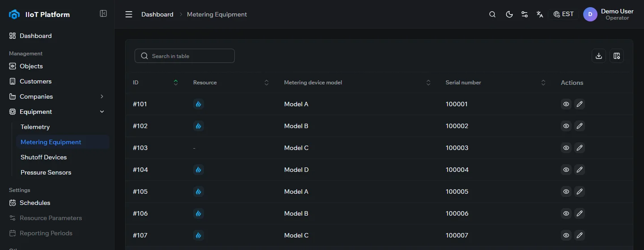
Task: Open the hamburger menu icon
Action: click(129, 14)
